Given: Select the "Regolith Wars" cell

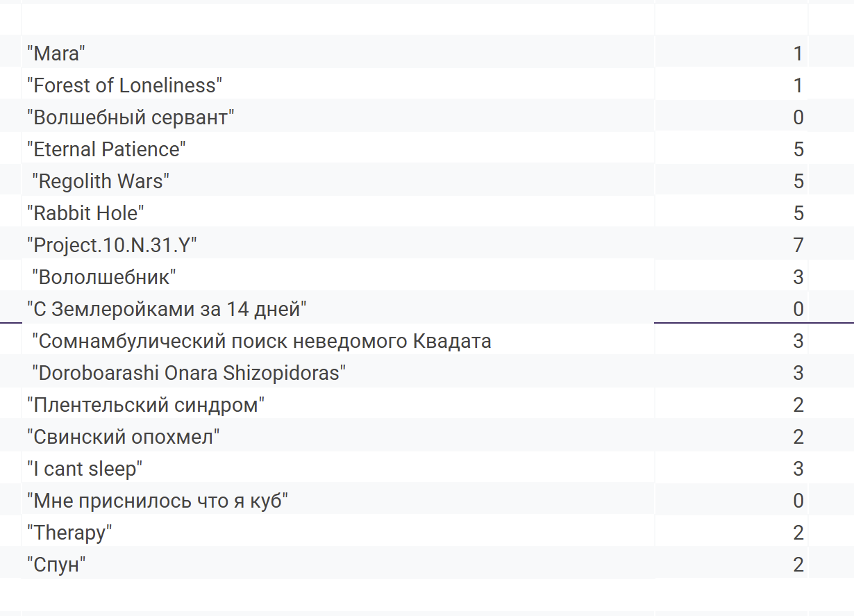Looking at the screenshot, I should [338, 181].
